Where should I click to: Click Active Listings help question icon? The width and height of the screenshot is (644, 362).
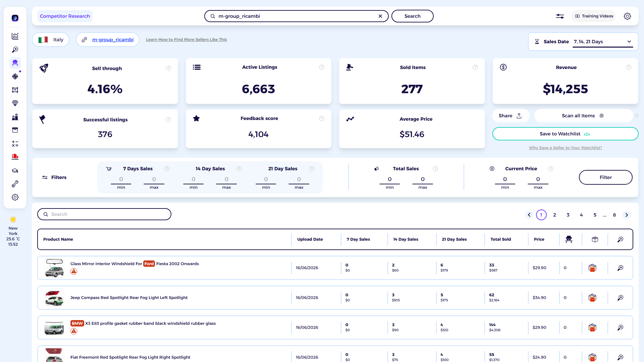pyautogui.click(x=322, y=67)
